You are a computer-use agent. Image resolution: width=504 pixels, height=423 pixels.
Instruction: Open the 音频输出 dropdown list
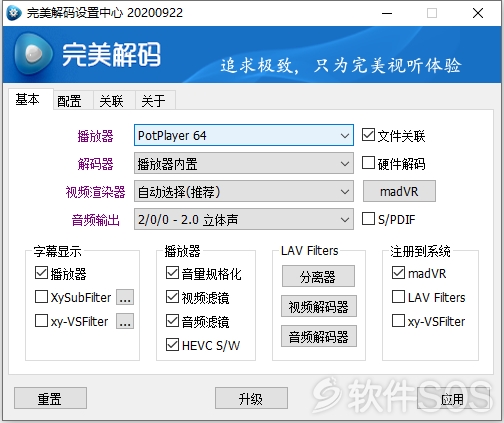[244, 219]
